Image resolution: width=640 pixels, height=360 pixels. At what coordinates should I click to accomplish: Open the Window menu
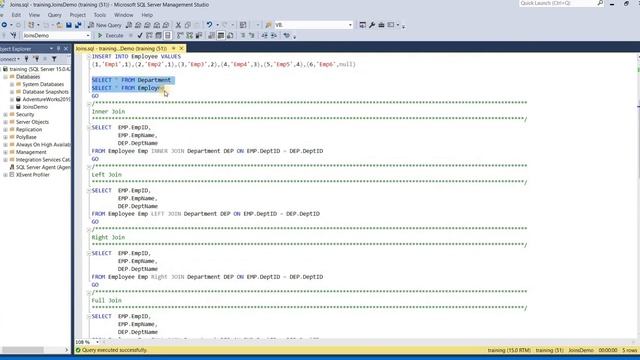pos(123,15)
